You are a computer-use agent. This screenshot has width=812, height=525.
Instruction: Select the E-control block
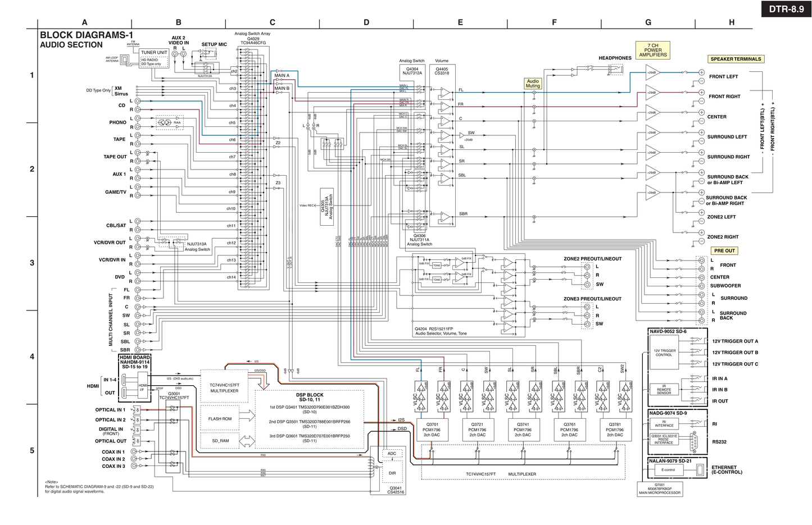668,470
